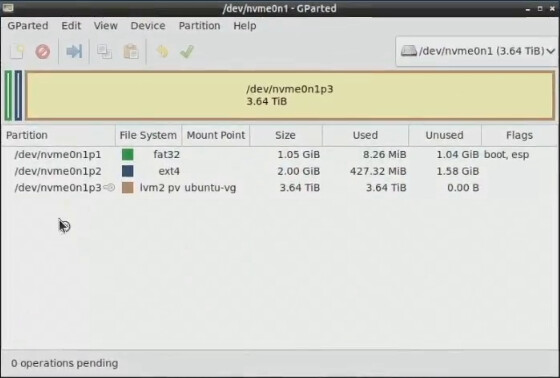Click the 2.00 GiB size value
560x378 pixels.
[x=299, y=171]
